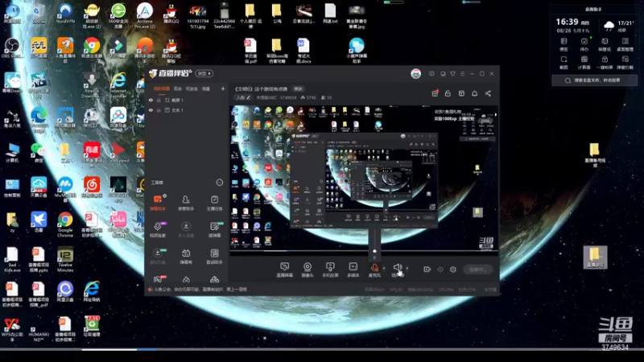The image size is (644, 362).
Task: Open settings gear on 弹幕助手 tool
Action: (x=165, y=195)
